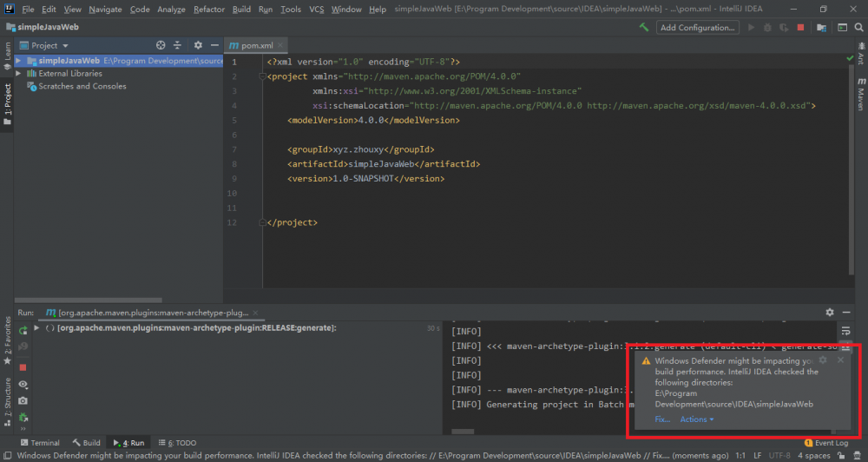The width and height of the screenshot is (868, 462).
Task: Toggle read-only lock in status bar
Action: click(841, 455)
